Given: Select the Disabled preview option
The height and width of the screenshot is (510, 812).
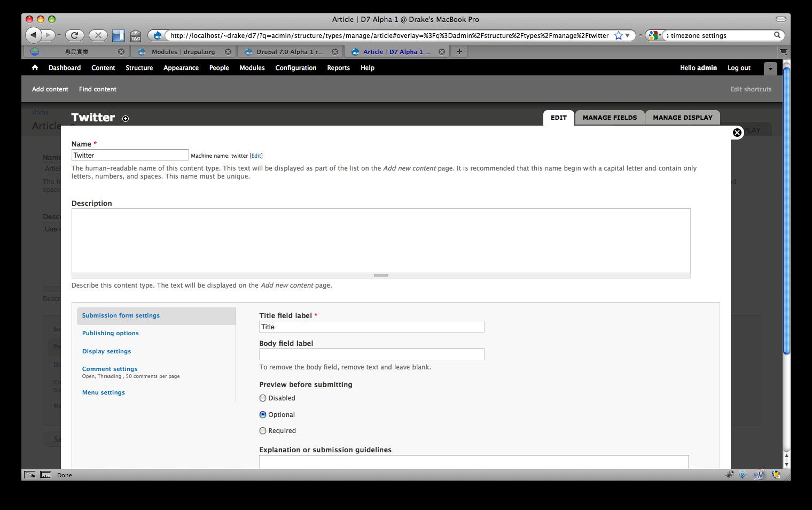Looking at the screenshot, I should click(263, 398).
